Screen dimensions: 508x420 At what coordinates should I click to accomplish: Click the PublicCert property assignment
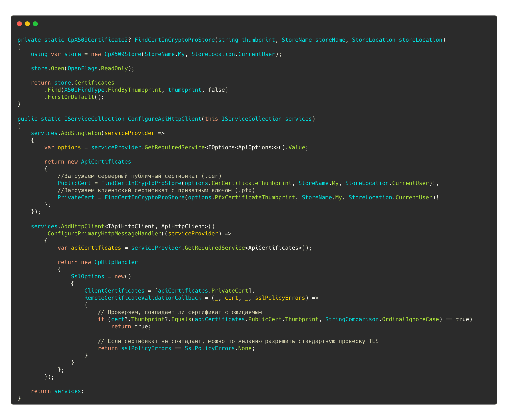pos(74,183)
